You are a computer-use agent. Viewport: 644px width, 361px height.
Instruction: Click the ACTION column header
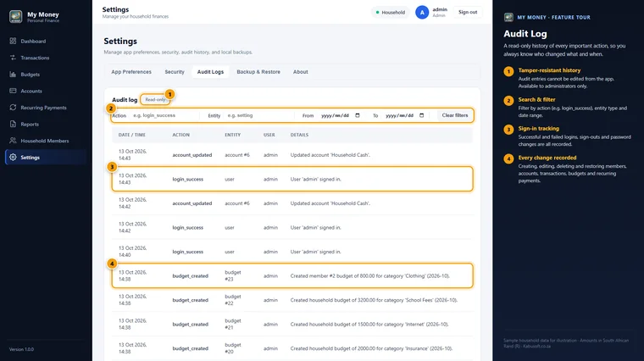click(181, 135)
